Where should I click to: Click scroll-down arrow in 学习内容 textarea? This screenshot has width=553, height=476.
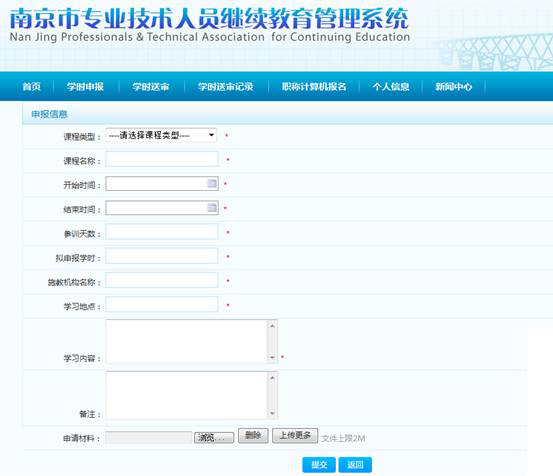tap(272, 358)
